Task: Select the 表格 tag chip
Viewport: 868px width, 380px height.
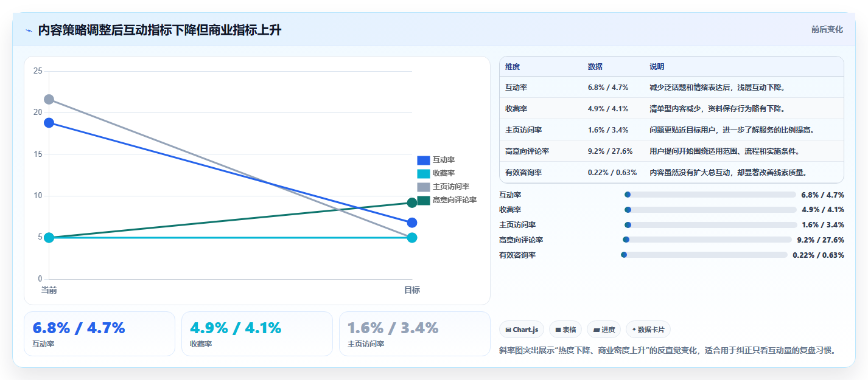Action: pyautogui.click(x=565, y=330)
